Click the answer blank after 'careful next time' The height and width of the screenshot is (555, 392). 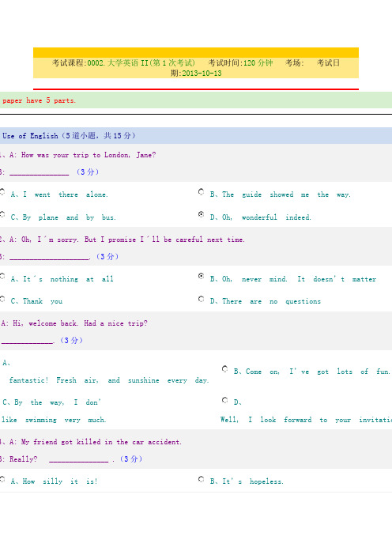pos(49,257)
